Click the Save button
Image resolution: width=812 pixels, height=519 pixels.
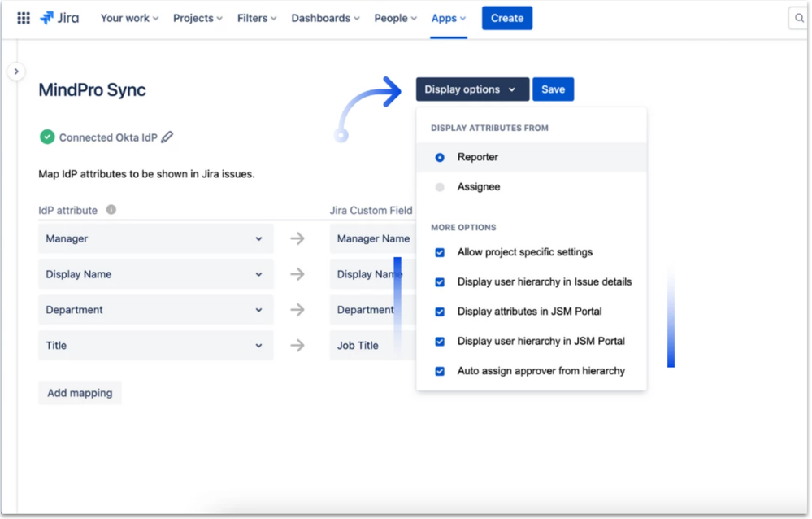click(x=553, y=89)
